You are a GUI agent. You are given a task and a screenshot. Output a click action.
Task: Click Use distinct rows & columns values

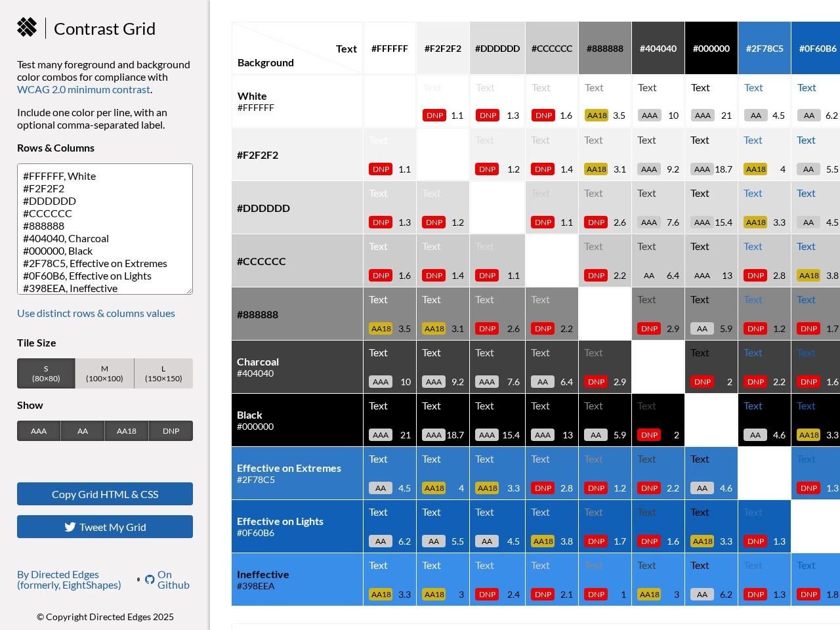96,313
